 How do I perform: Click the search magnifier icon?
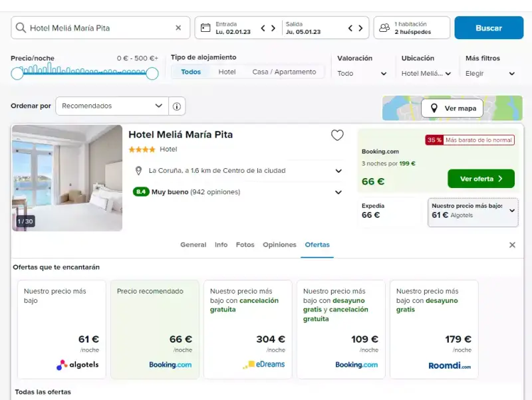point(21,28)
